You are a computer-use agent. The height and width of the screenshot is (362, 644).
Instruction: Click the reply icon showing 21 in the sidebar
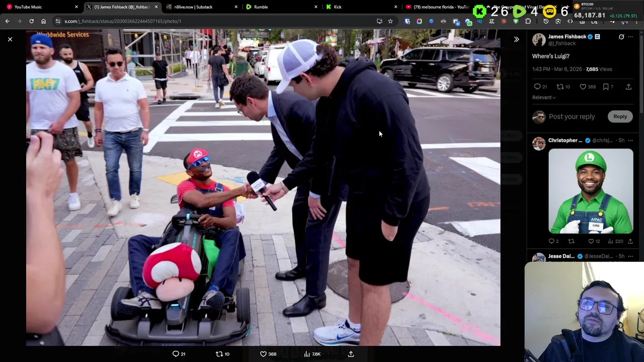click(x=537, y=86)
